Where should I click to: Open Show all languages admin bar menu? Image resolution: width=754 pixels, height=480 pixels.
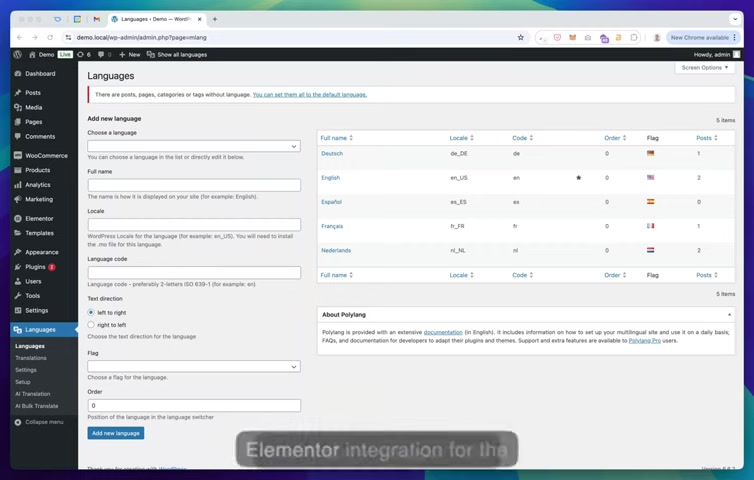[x=177, y=55]
